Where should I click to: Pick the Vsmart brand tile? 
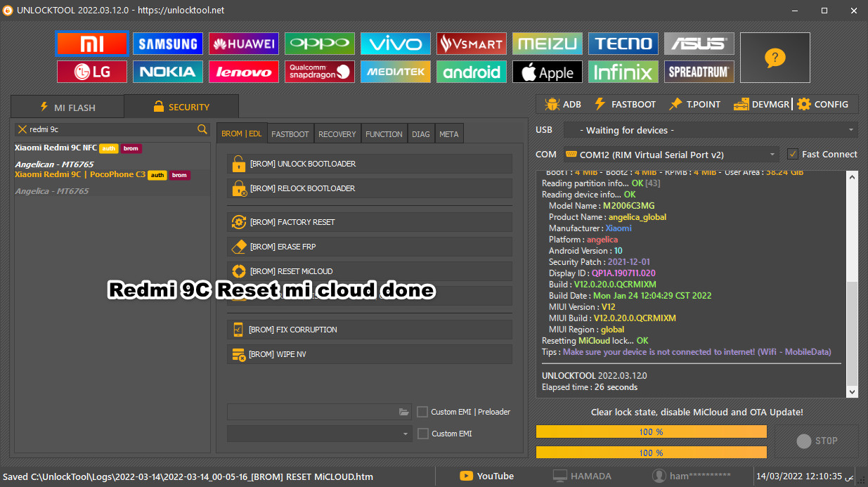[472, 44]
